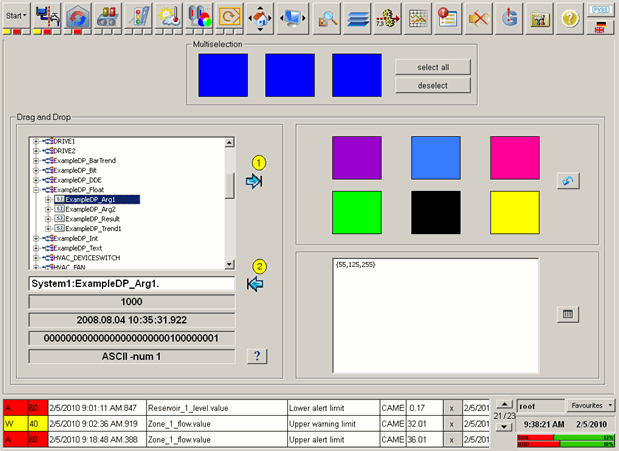
Task: Click the navigation arrows toolbar icon
Action: tap(260, 17)
